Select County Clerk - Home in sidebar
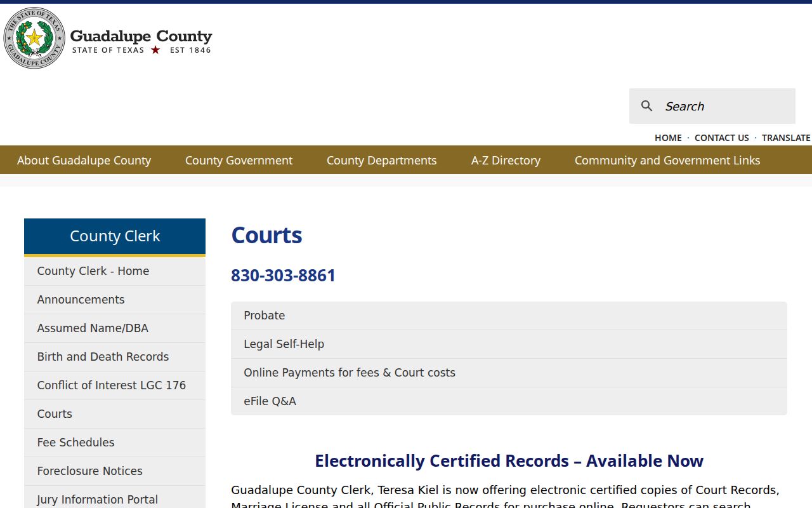The image size is (812, 508). 115,271
